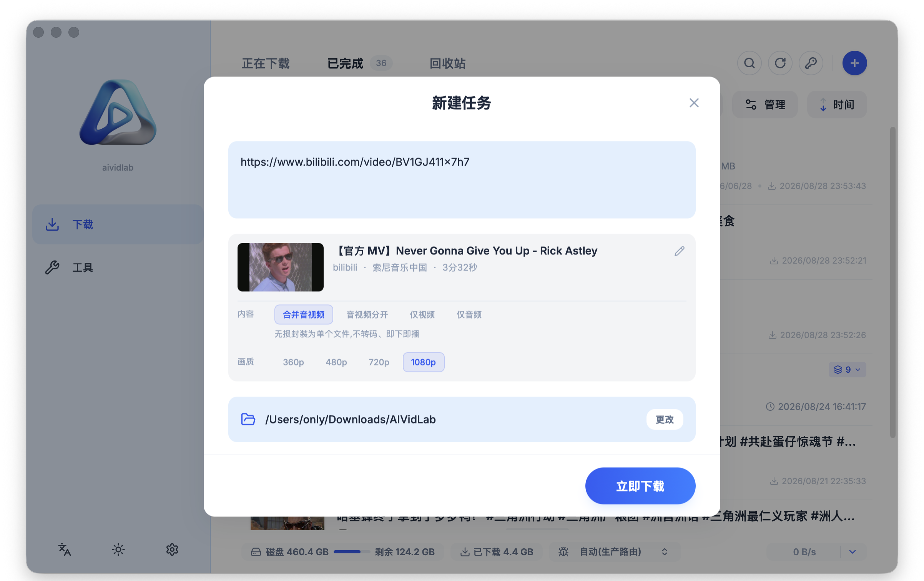924x581 pixels.
Task: Click the Rick Astley video thumbnail
Action: coord(280,267)
